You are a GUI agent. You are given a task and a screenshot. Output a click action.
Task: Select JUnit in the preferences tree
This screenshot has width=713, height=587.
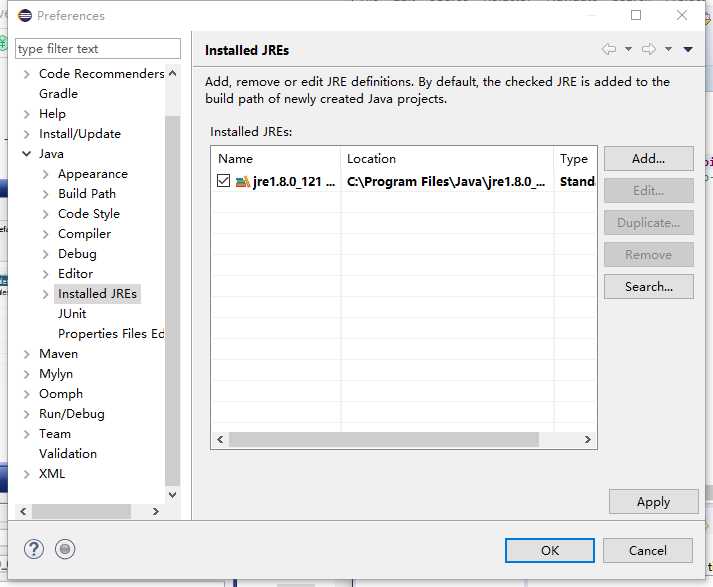tap(72, 314)
